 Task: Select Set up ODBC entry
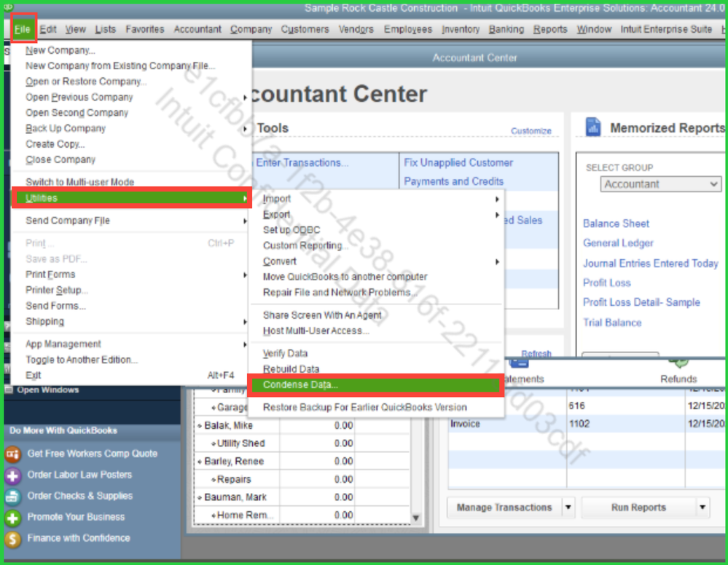[291, 230]
